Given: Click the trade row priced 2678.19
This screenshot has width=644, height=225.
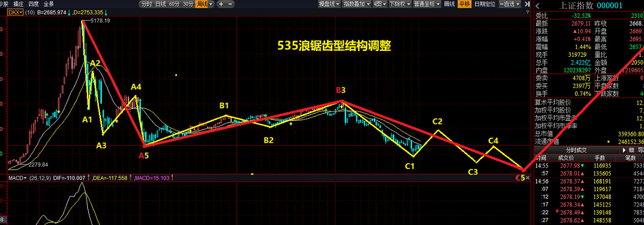Looking at the screenshot, I should [589, 197].
